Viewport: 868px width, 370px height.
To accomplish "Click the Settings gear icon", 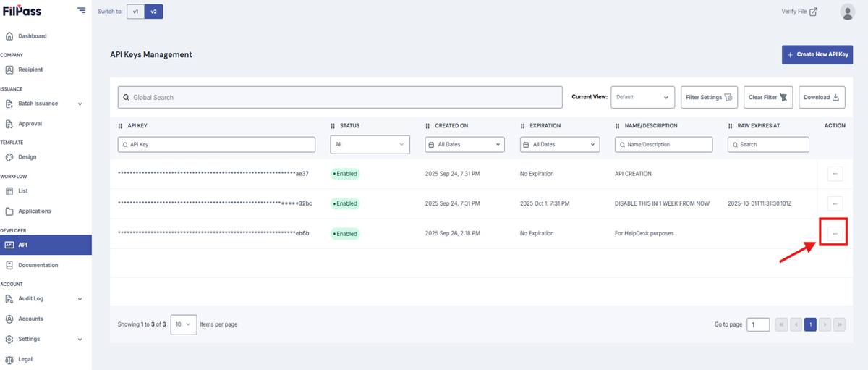I will click(x=9, y=339).
